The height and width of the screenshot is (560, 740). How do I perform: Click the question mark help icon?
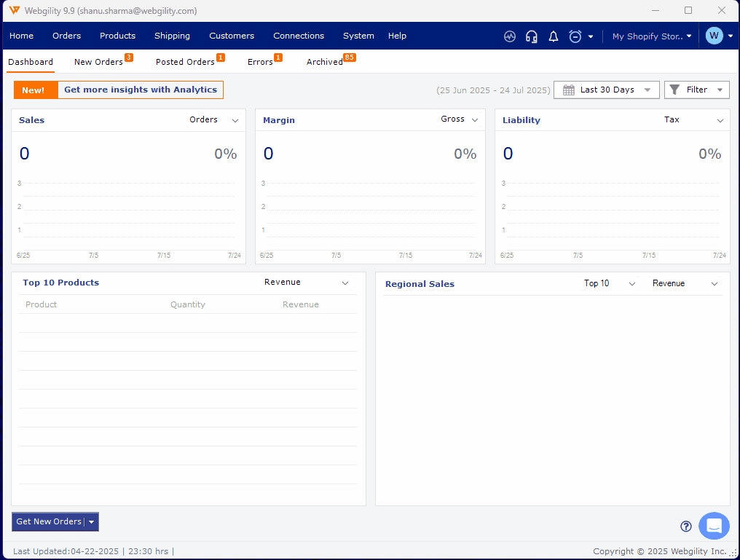(x=685, y=527)
